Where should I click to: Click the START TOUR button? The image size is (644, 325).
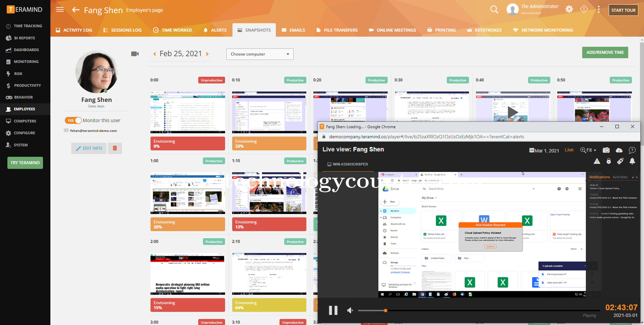624,10
